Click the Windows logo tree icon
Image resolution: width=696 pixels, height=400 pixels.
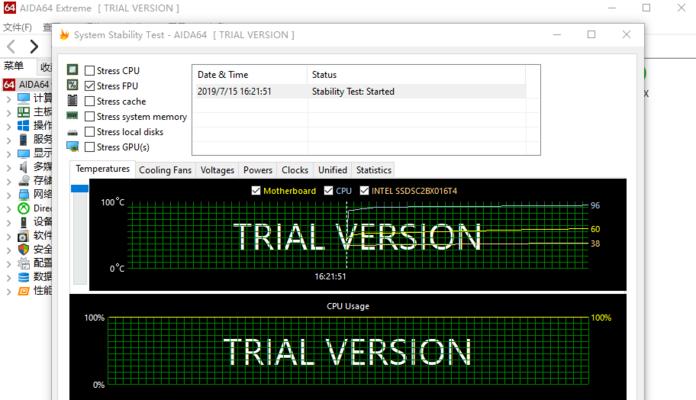coord(24,126)
